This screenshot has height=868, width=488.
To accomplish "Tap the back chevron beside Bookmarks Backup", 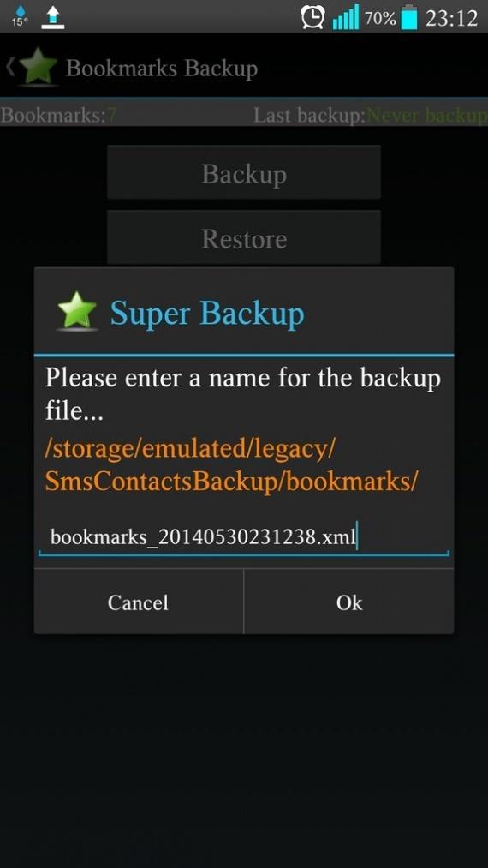I will (x=10, y=67).
